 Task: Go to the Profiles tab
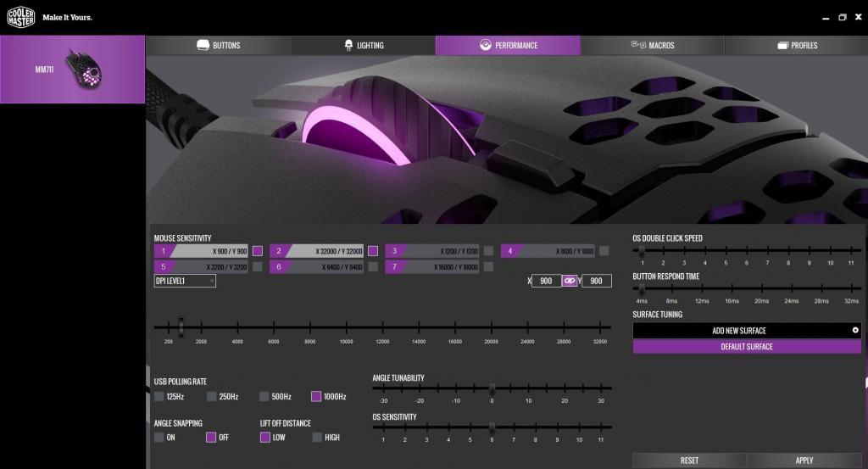[x=797, y=45]
